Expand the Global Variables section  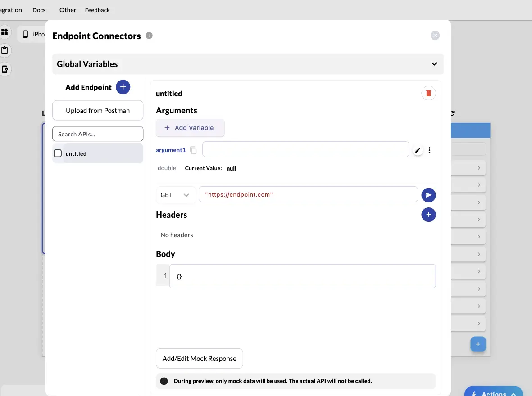[x=248, y=64]
